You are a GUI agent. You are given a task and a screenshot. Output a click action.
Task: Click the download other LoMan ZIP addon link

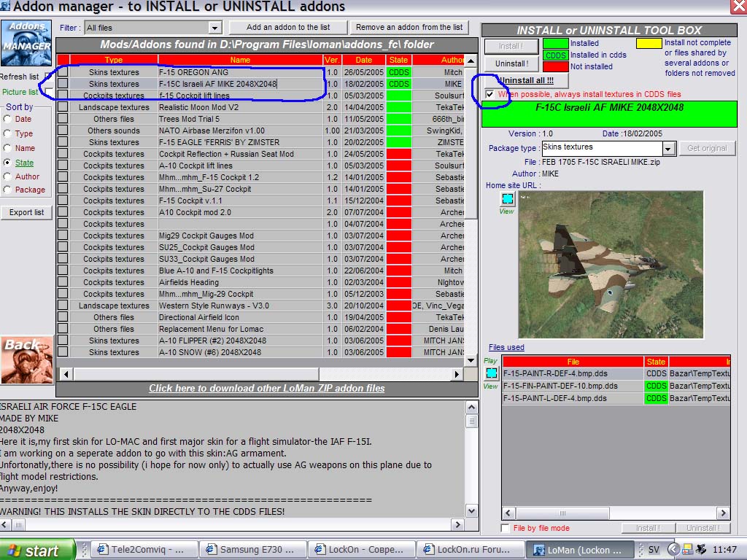(267, 388)
